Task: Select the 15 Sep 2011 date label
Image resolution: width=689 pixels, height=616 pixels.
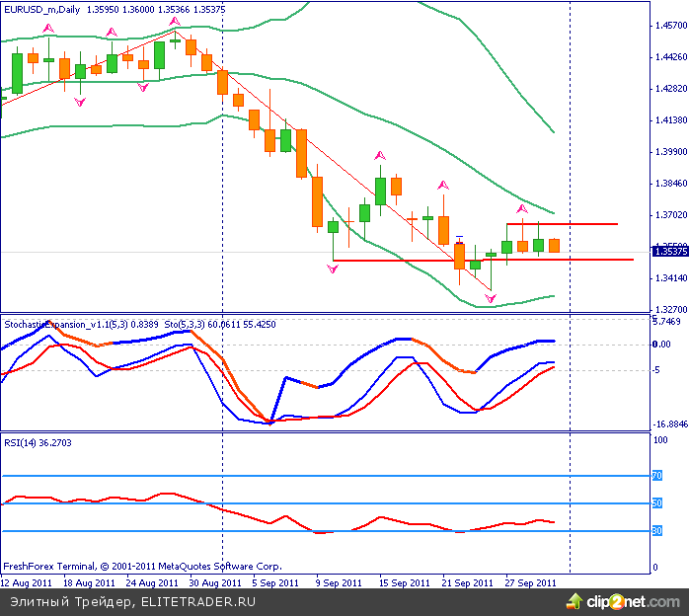Action: 407,582
